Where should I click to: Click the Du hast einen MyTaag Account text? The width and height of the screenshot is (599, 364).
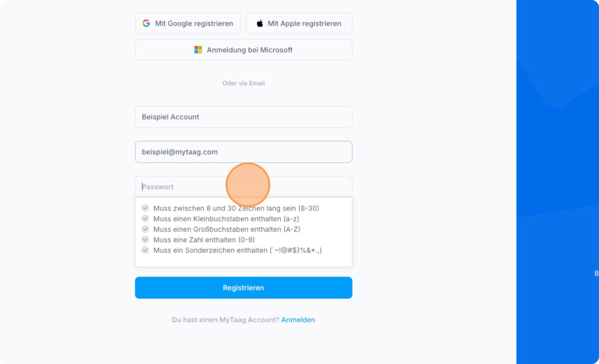(x=225, y=320)
